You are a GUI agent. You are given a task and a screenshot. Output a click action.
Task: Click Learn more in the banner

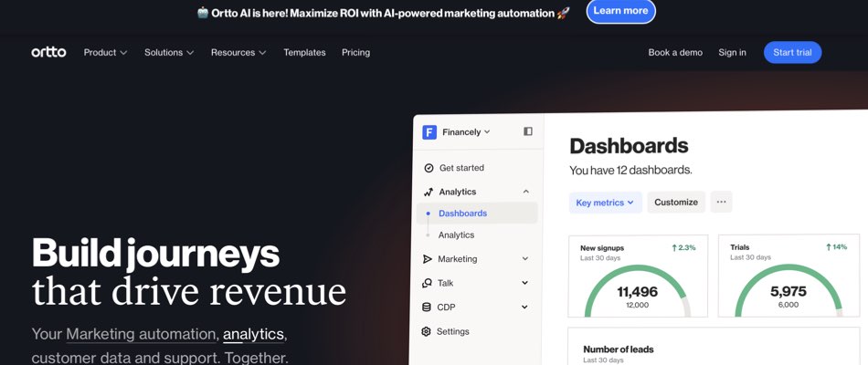click(620, 11)
